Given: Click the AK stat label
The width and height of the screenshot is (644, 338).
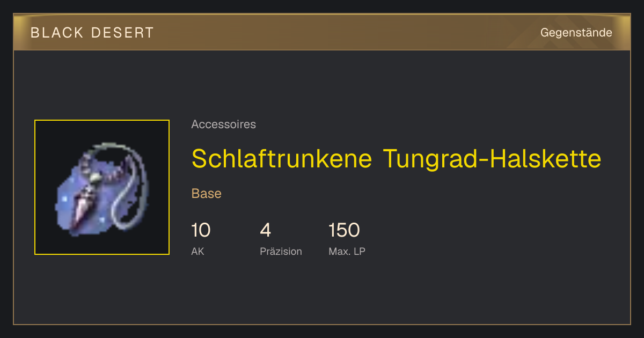Looking at the screenshot, I should point(197,251).
